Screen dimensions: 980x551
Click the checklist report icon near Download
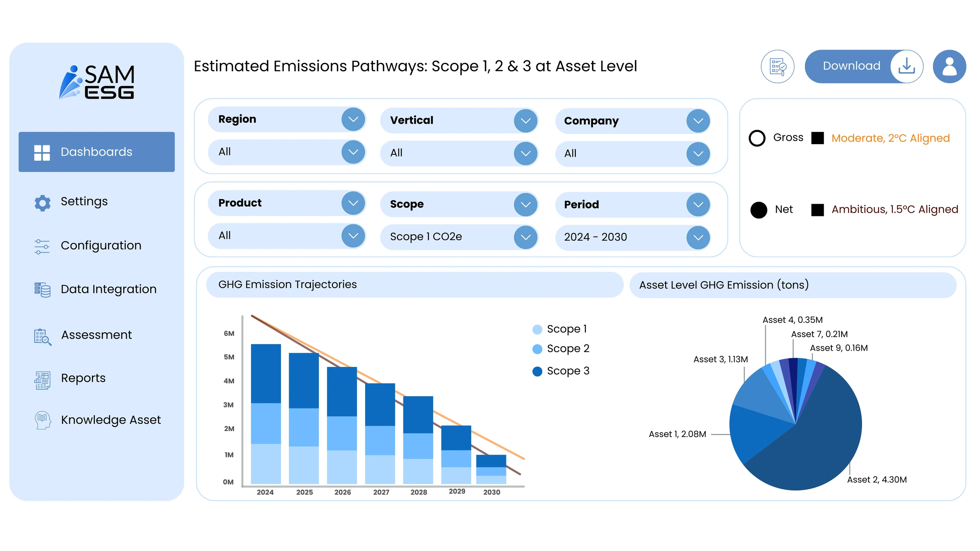point(777,67)
